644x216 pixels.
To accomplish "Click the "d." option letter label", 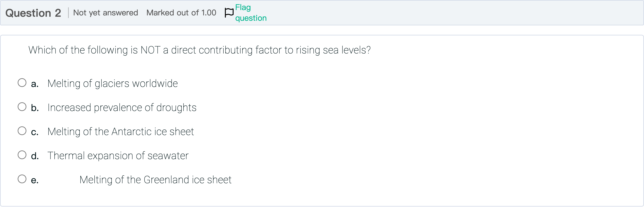I will [x=35, y=156].
